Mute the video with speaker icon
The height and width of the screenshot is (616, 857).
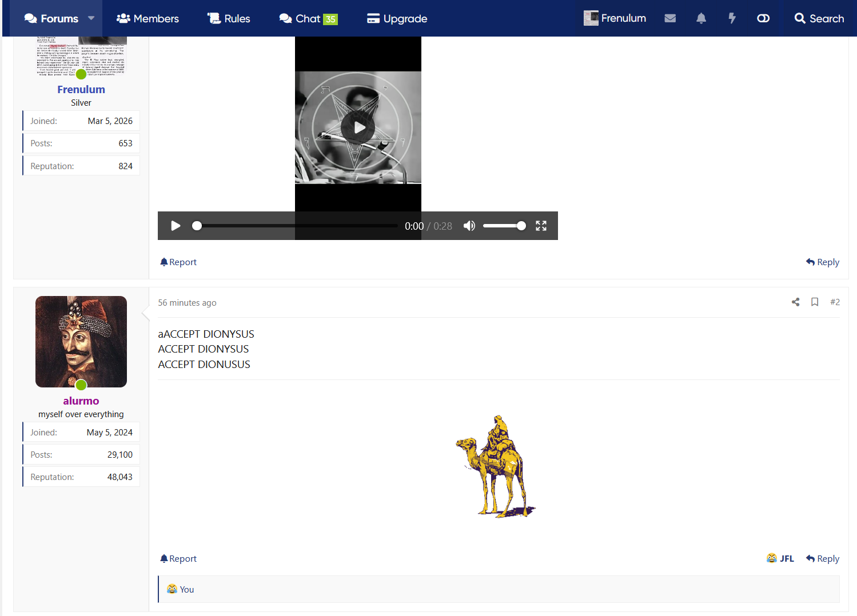pos(469,226)
